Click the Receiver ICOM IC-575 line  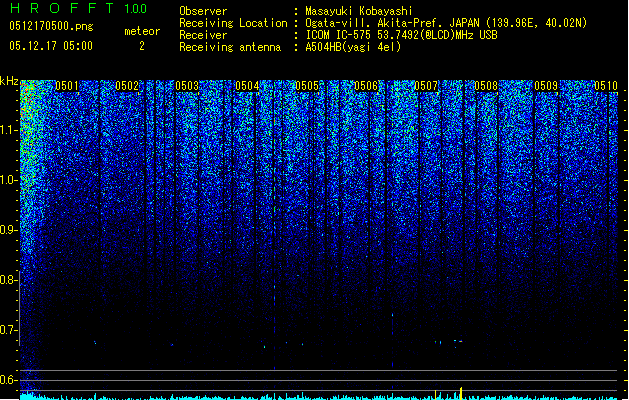[402, 35]
